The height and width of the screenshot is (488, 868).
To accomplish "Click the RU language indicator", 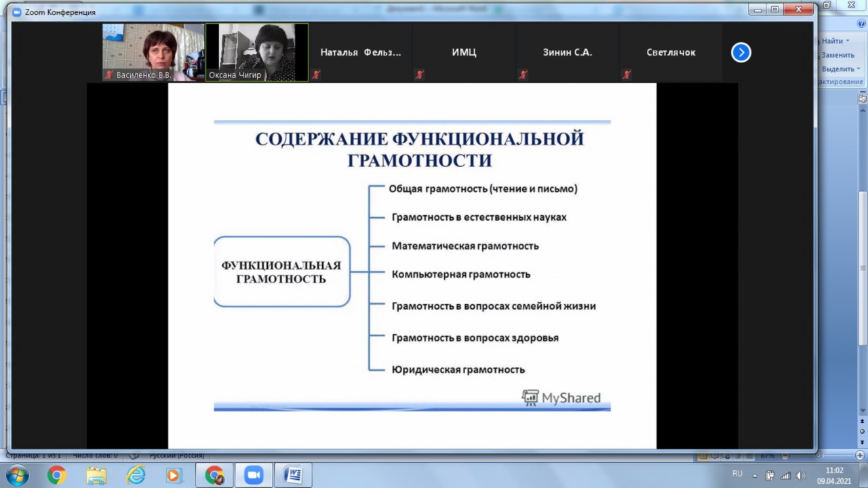I will (x=737, y=474).
